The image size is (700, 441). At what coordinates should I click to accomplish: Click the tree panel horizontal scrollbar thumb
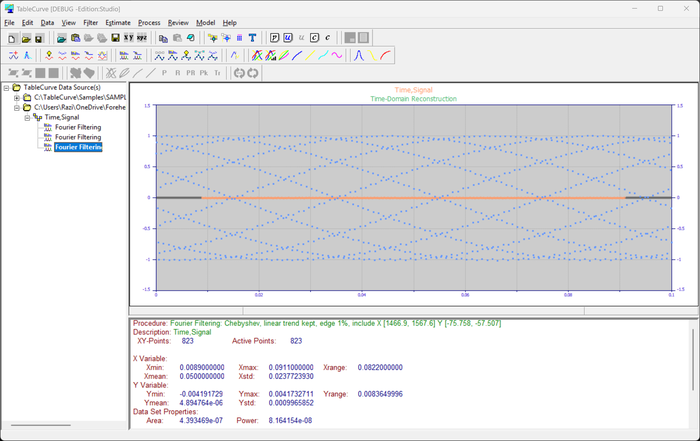click(41, 425)
